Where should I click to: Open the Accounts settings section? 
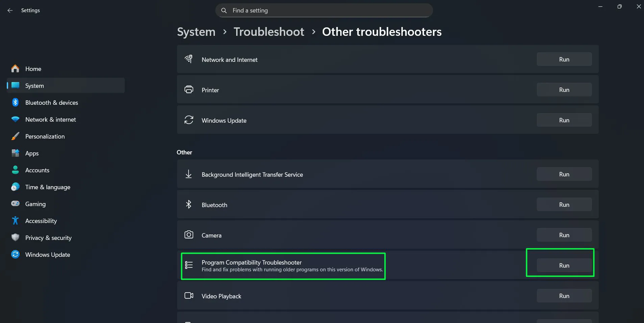point(37,170)
